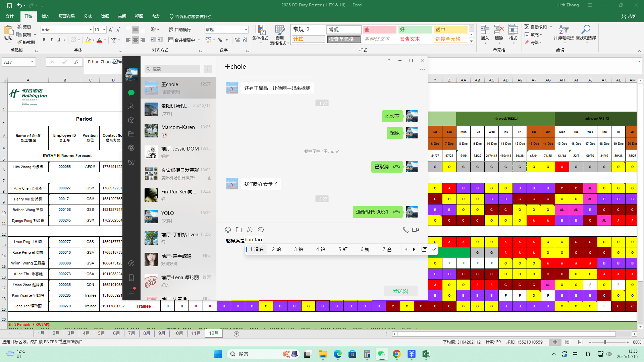Switch to the 11月 sheet tab

coord(196,333)
